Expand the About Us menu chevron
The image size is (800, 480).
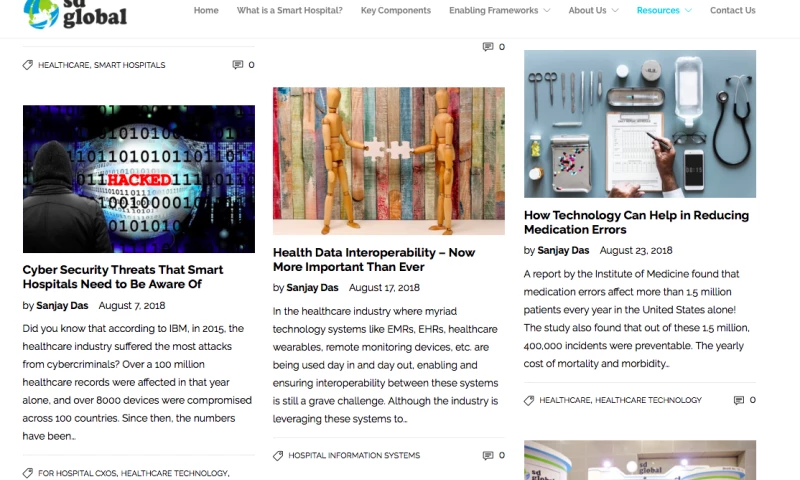pyautogui.click(x=615, y=10)
